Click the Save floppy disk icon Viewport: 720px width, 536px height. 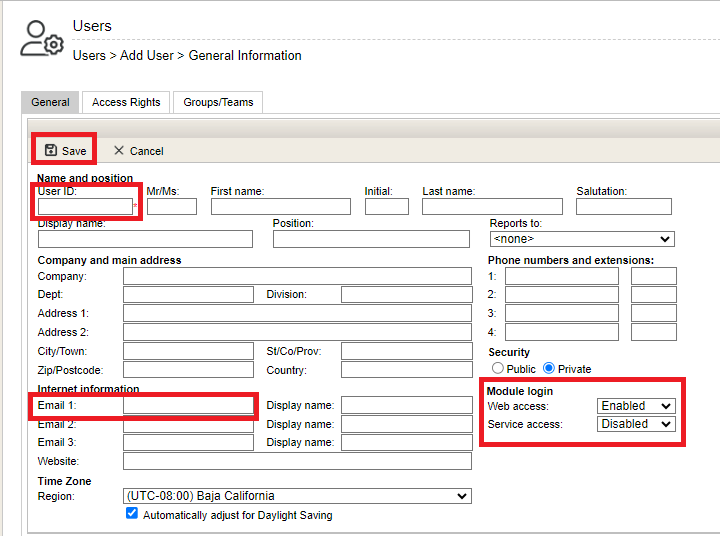[x=51, y=150]
